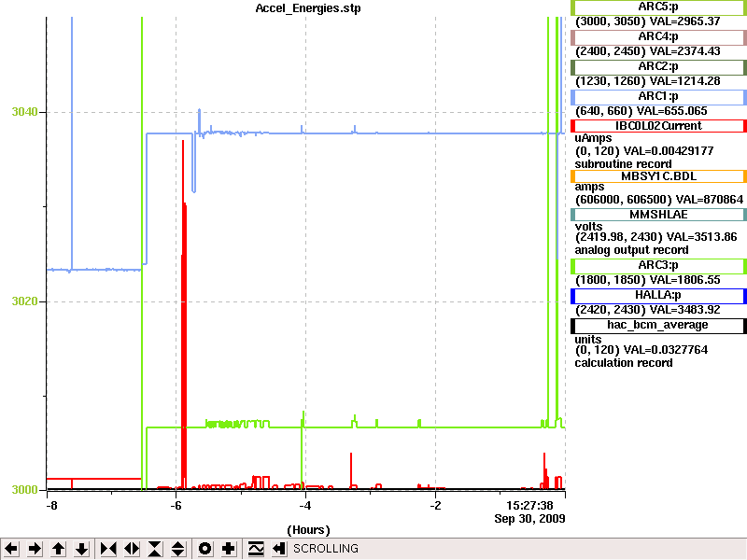Click the uAmps units label
The image size is (747, 560).
[x=593, y=138]
